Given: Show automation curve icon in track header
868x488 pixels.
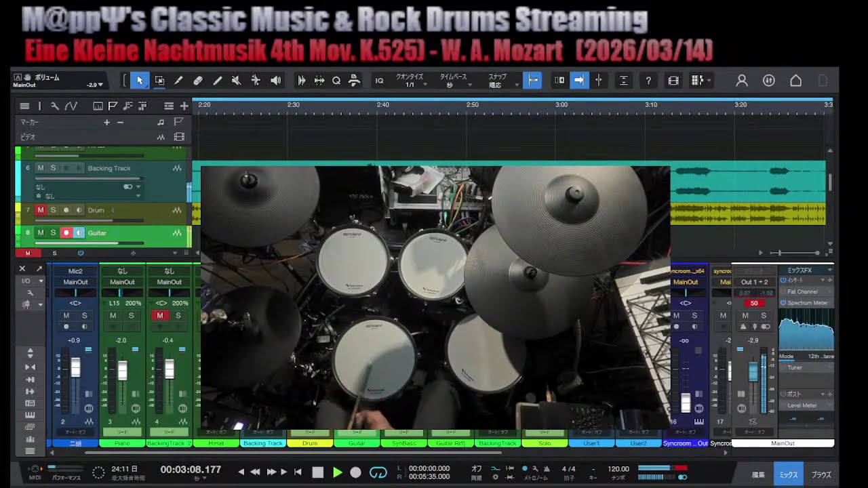Looking at the screenshot, I should (x=71, y=106).
